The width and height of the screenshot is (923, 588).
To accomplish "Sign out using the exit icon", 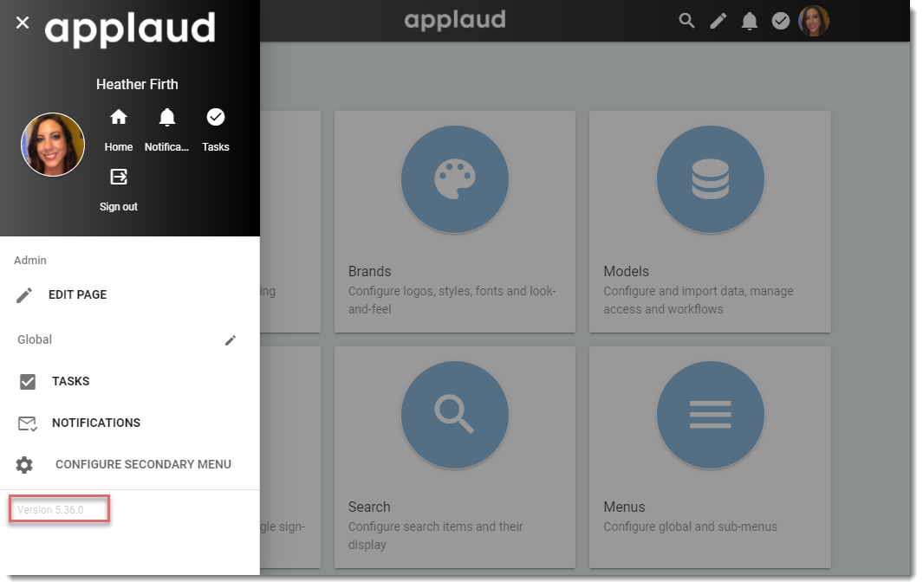I will tap(119, 177).
